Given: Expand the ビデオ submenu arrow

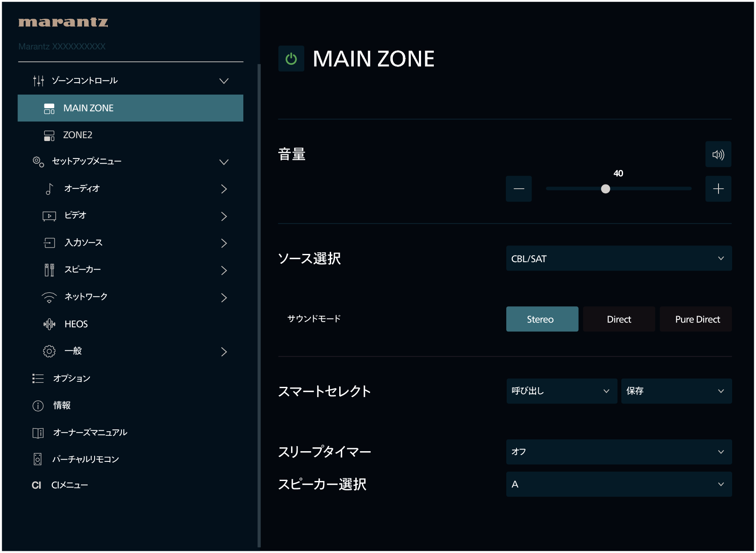Looking at the screenshot, I should click(x=224, y=216).
